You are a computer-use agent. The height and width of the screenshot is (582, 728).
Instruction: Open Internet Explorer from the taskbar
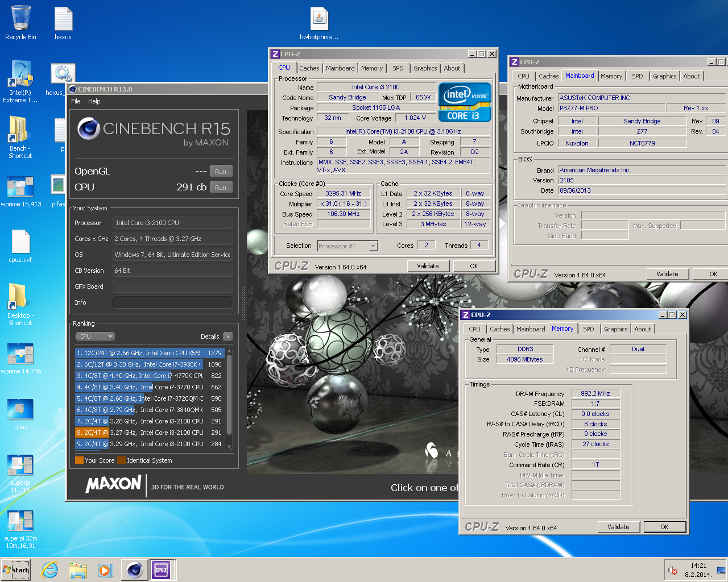coord(50,570)
